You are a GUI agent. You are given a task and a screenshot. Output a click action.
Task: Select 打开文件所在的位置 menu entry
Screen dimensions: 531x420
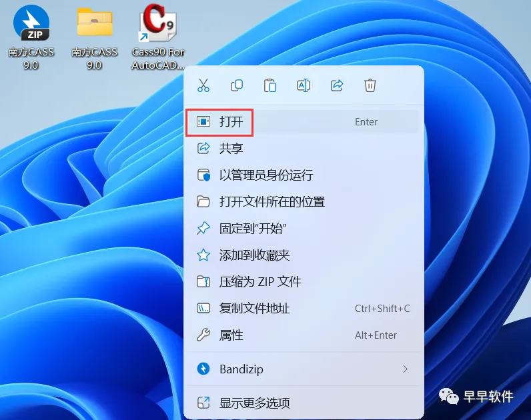303,202
